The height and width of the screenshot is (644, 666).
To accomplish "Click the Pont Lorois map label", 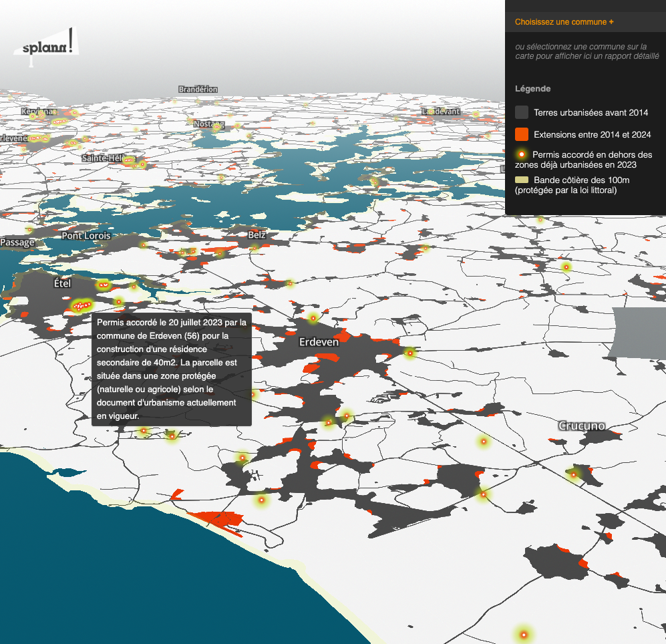I will coord(86,236).
